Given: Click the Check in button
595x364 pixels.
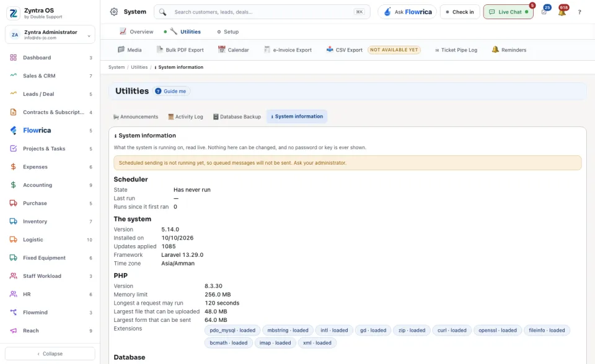Looking at the screenshot, I should tap(460, 12).
